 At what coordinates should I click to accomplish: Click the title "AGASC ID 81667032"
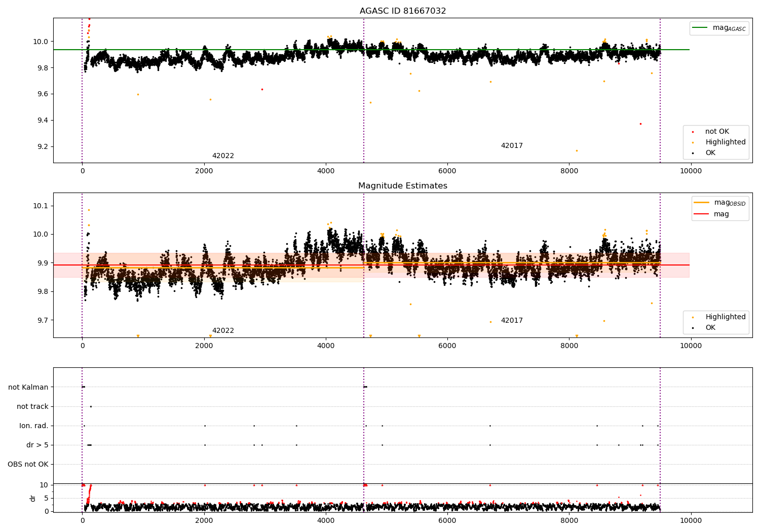[403, 11]
